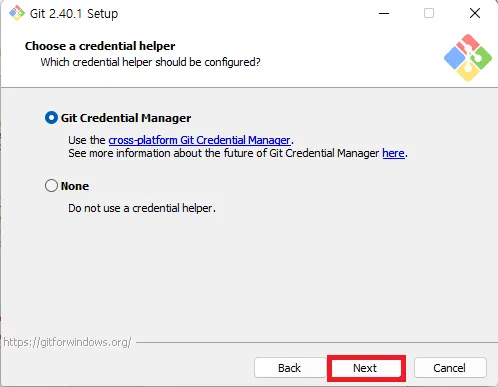This screenshot has width=498, height=387.
Task: Click the https://gitforwindows.org/ footer text
Action: click(x=67, y=342)
